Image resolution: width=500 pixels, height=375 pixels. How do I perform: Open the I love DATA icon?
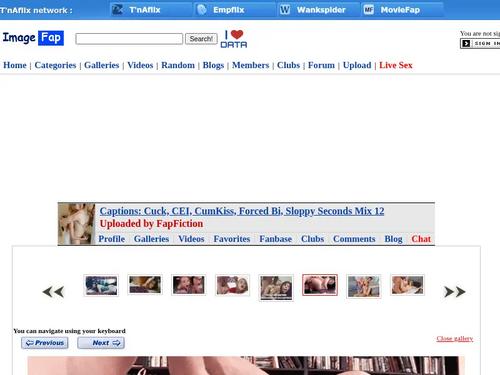pyautogui.click(x=234, y=39)
